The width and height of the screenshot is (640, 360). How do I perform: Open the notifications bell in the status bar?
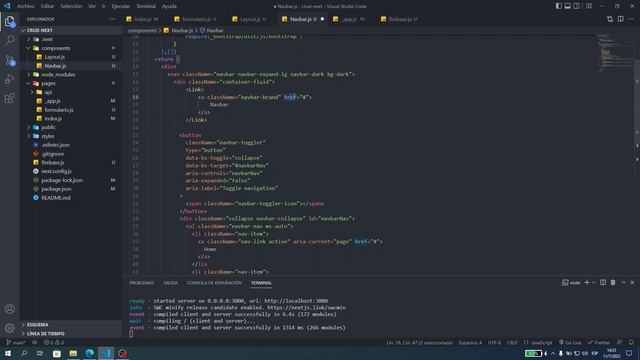point(631,342)
